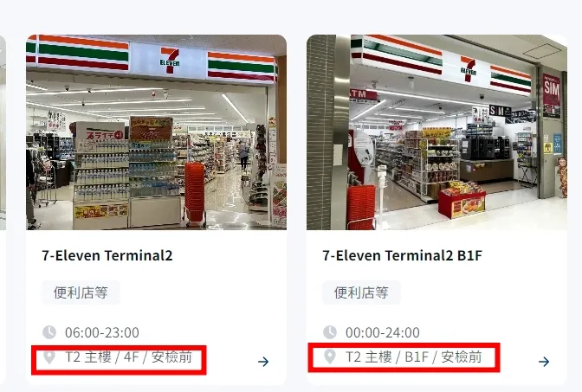582x392 pixels.
Task: Click the T2 主樓 / 4F / 安檢前 location text
Action: (128, 357)
